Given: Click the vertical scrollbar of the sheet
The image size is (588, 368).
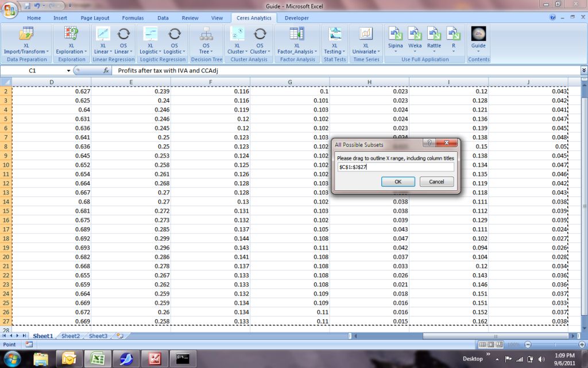Looking at the screenshot, I should [584, 206].
